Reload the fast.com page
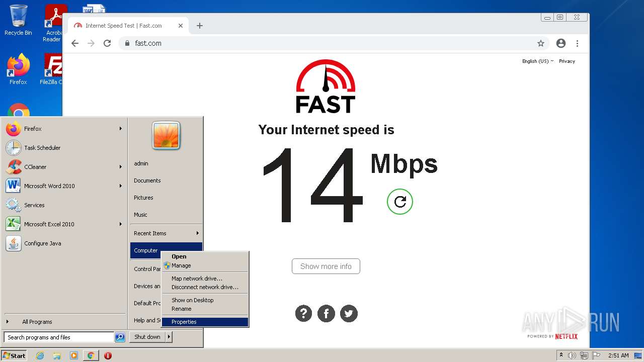Viewport: 644px width, 362px height. [107, 43]
